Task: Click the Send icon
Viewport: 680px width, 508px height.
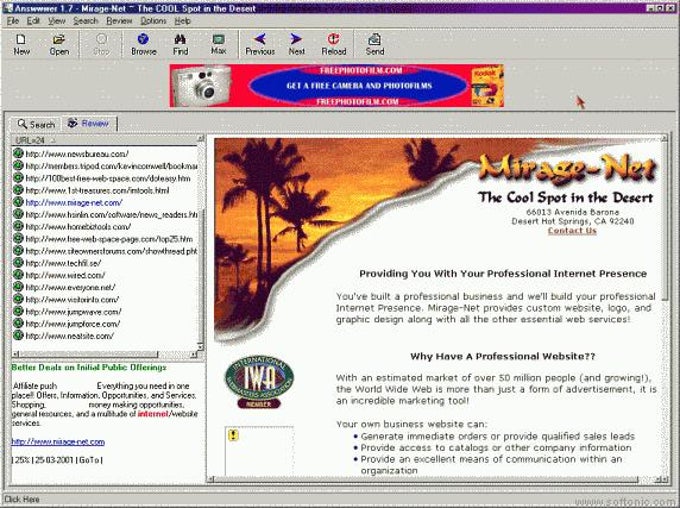Action: (374, 39)
